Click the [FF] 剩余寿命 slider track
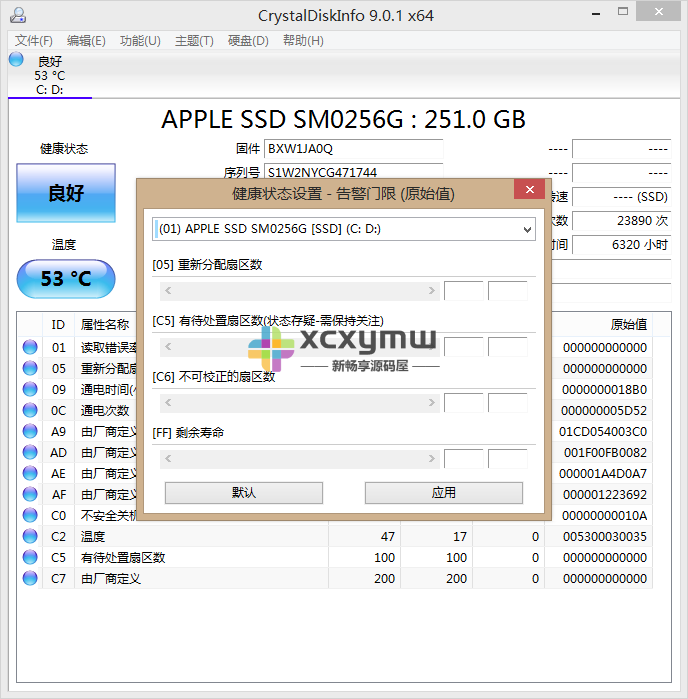This screenshot has height=699, width=688. (300, 458)
